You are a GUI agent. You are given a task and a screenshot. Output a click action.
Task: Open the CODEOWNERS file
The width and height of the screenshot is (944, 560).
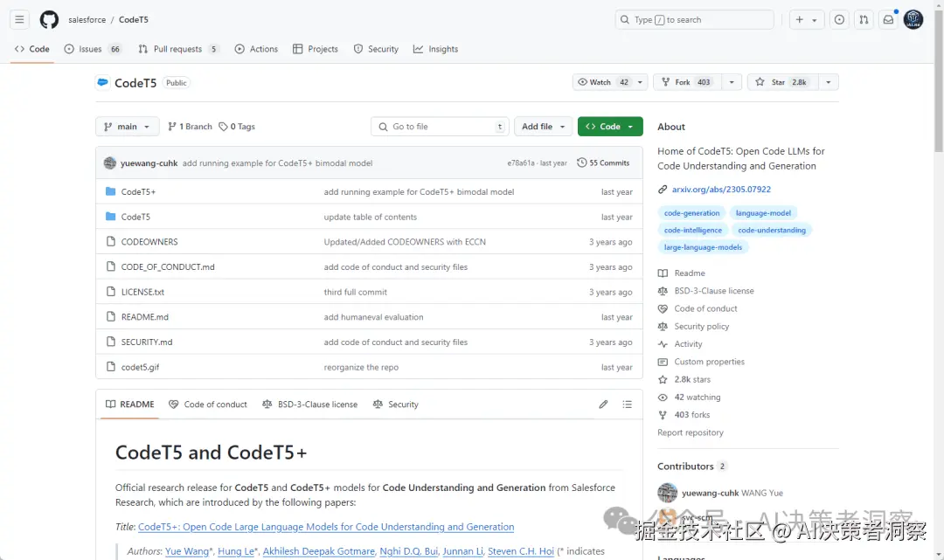tap(149, 242)
